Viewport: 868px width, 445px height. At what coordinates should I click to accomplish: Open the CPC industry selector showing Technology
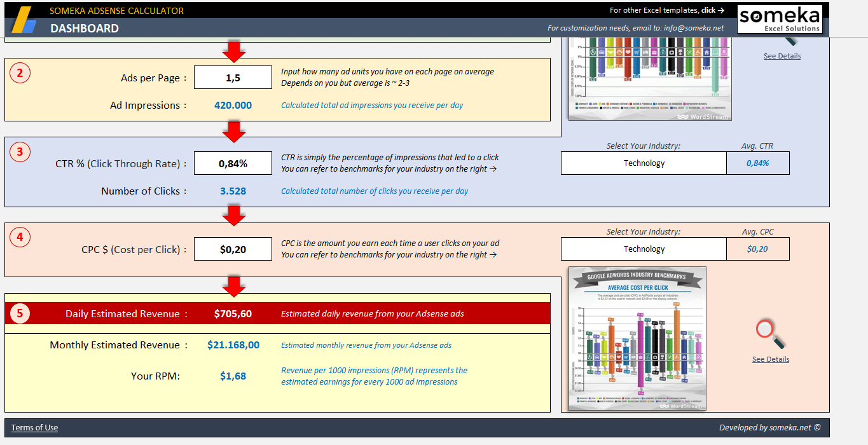(x=644, y=249)
